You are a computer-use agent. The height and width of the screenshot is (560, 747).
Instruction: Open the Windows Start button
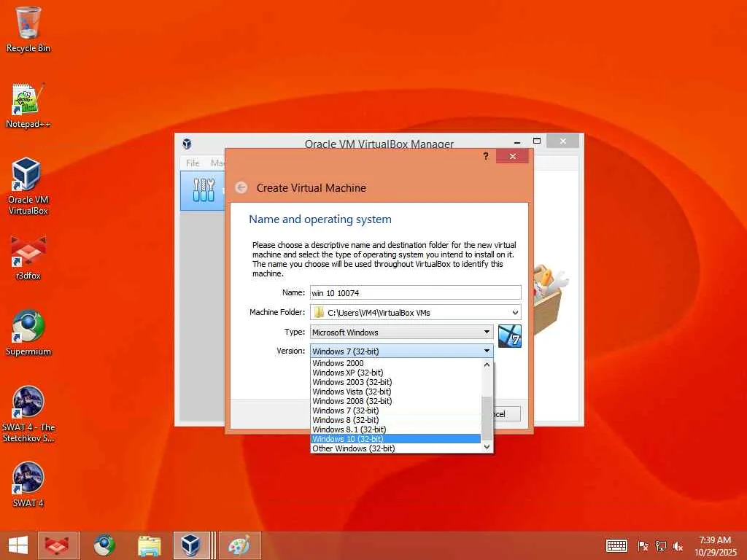[x=18, y=545]
